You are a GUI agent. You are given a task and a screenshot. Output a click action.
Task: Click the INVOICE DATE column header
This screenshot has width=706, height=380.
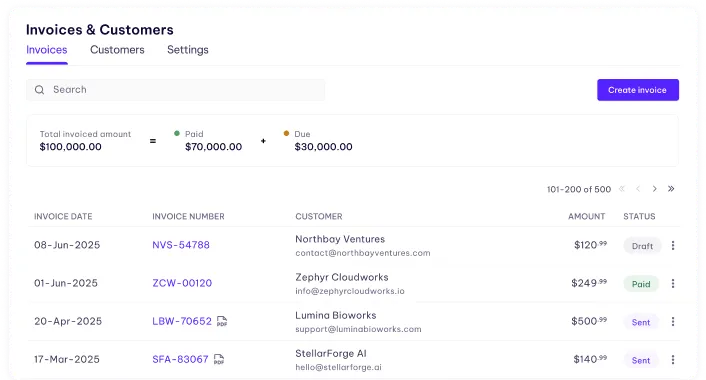pos(63,217)
